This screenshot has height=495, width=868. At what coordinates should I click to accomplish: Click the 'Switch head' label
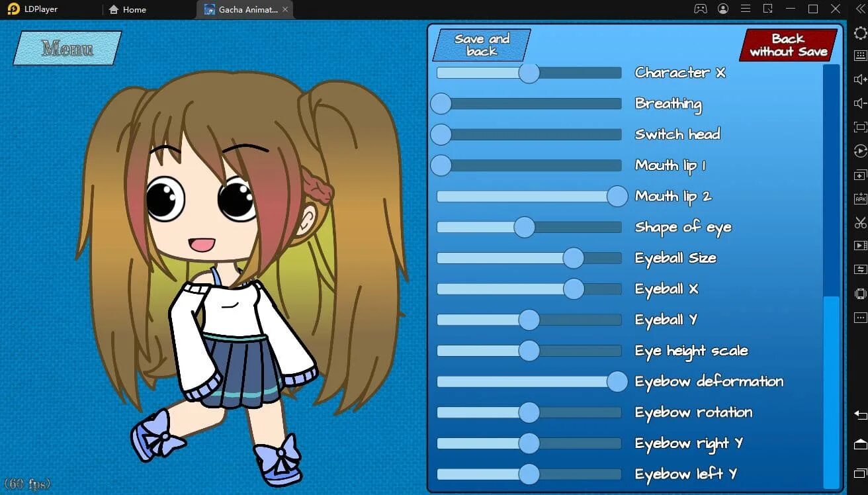(677, 134)
